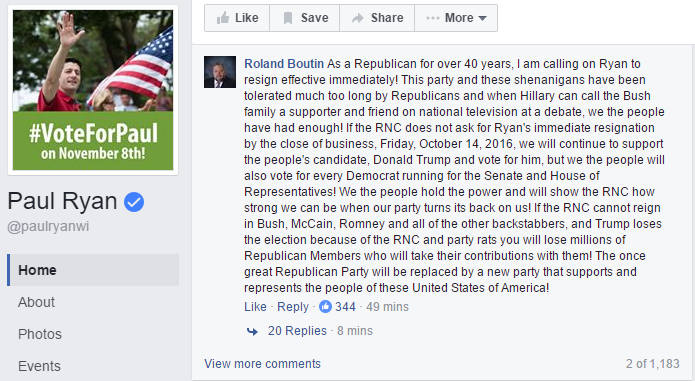The image size is (695, 381).
Task: Open the #VoteForPaul profile photo
Action: pos(93,90)
